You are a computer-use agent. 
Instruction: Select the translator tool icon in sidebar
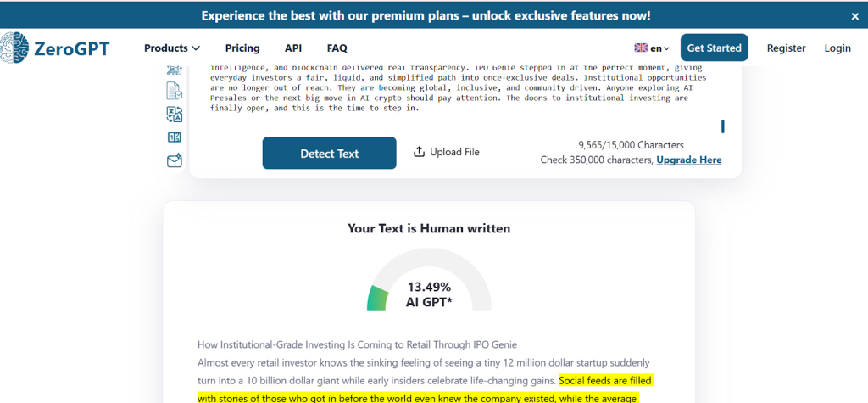pyautogui.click(x=174, y=114)
